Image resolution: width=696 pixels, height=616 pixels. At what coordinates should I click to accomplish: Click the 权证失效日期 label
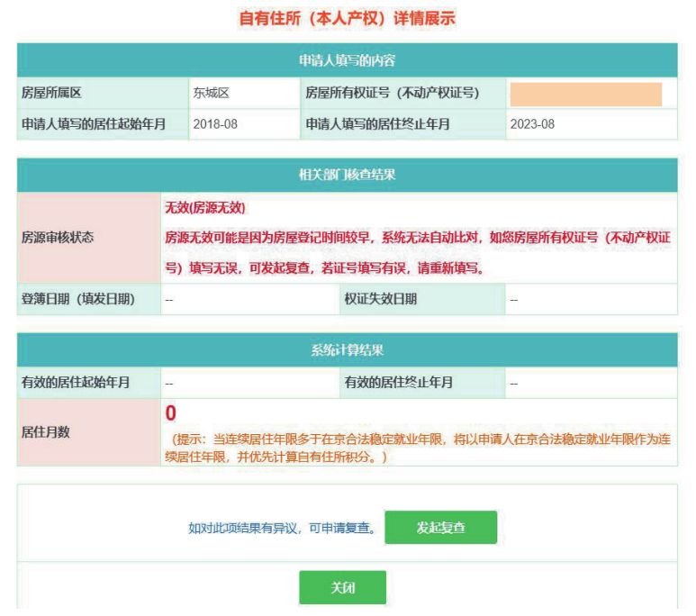(380, 299)
